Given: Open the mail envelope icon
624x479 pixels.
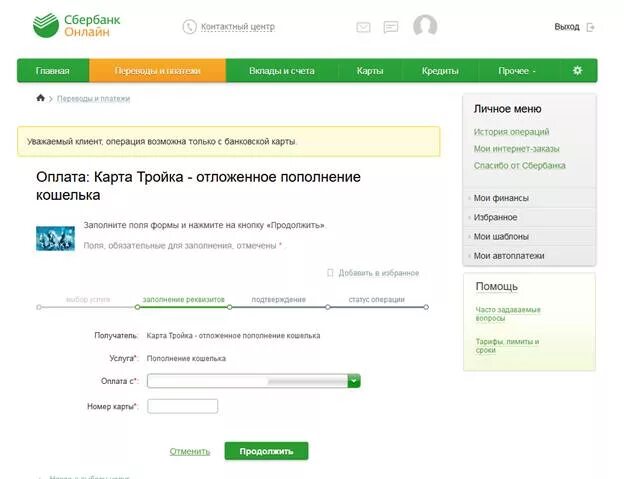Looking at the screenshot, I should tap(363, 27).
